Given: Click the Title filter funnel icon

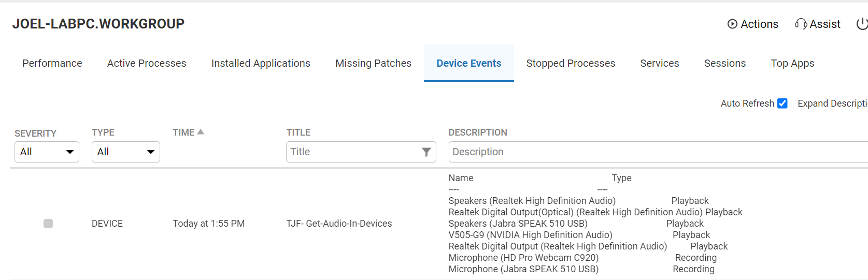Looking at the screenshot, I should click(x=426, y=152).
